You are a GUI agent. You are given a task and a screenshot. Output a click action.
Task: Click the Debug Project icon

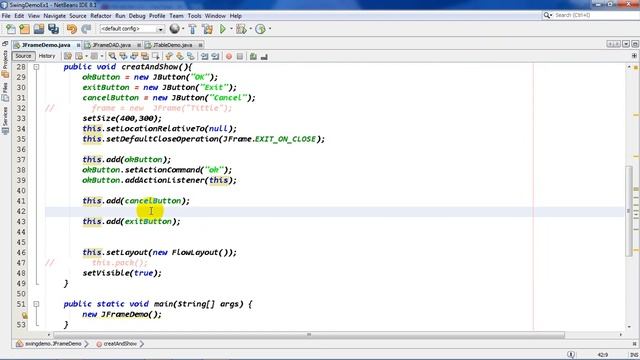[241, 29]
